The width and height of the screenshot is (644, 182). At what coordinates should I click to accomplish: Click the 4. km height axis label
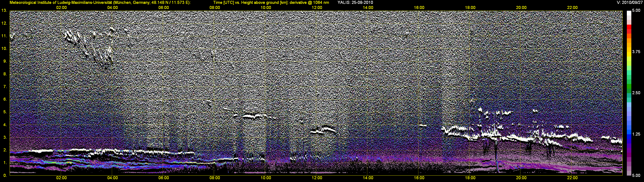tap(5, 125)
